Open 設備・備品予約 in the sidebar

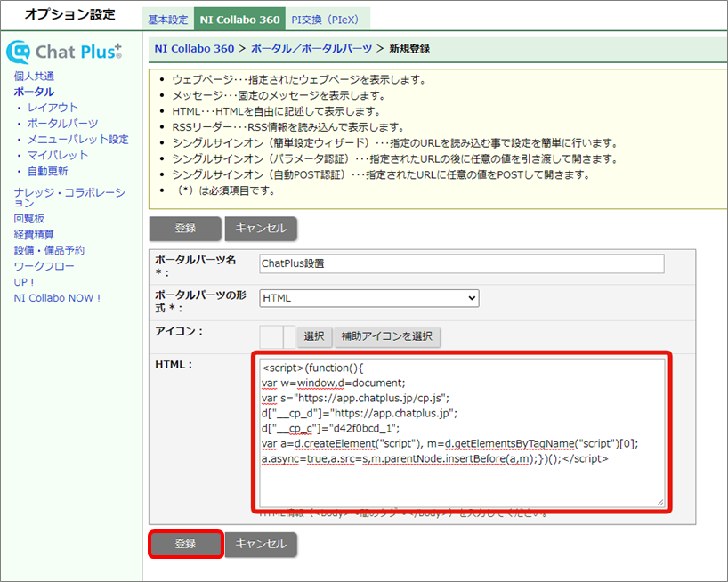click(49, 250)
